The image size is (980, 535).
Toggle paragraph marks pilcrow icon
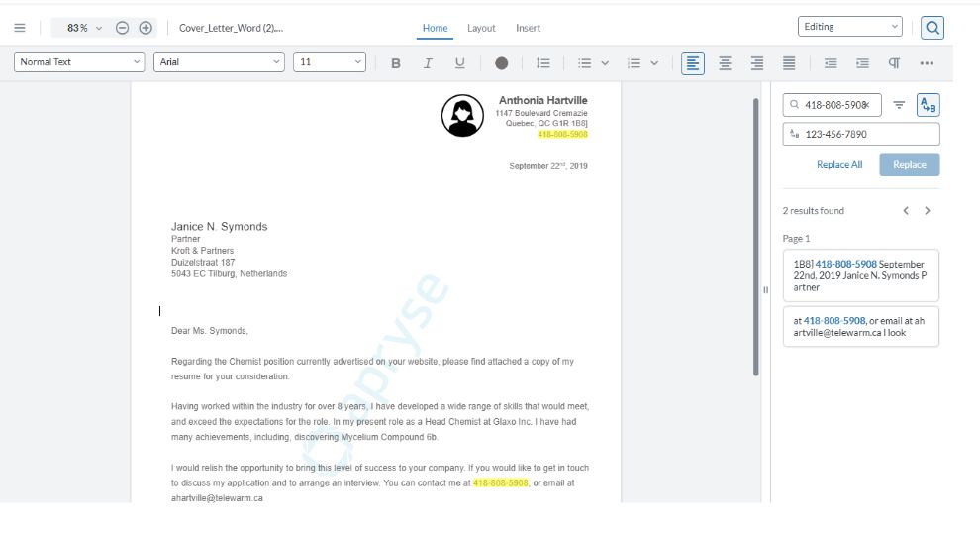click(x=895, y=63)
